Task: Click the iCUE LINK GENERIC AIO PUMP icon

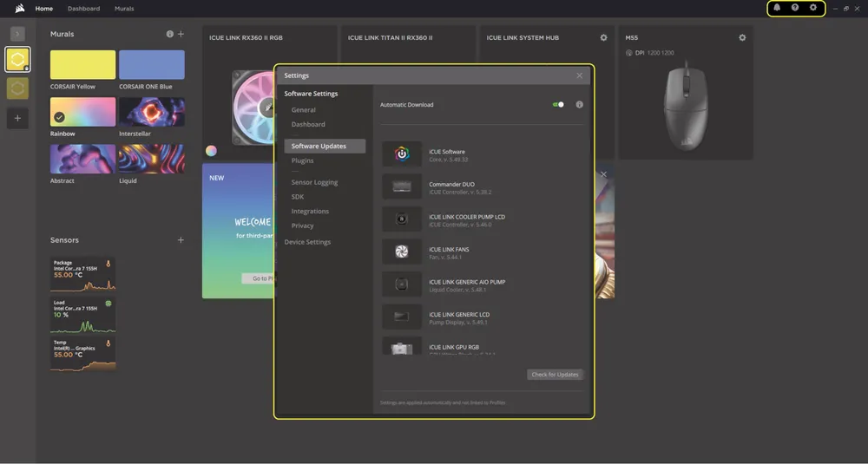Action: [402, 284]
